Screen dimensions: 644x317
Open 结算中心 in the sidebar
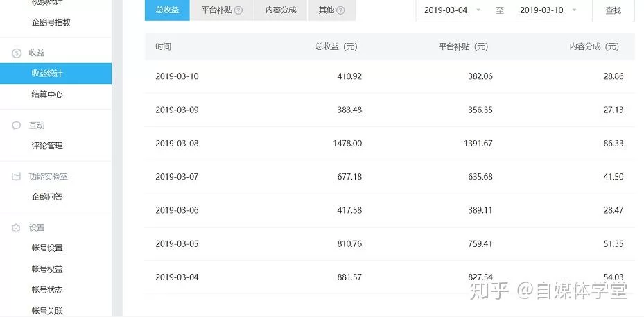[x=47, y=94]
